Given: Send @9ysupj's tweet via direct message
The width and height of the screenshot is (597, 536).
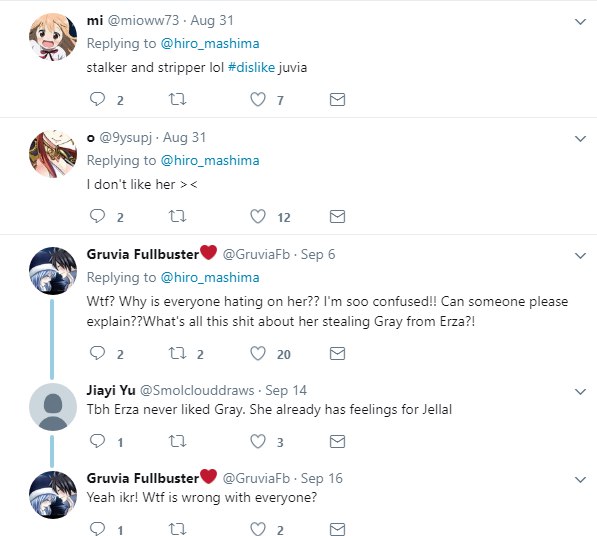Looking at the screenshot, I should point(337,216).
